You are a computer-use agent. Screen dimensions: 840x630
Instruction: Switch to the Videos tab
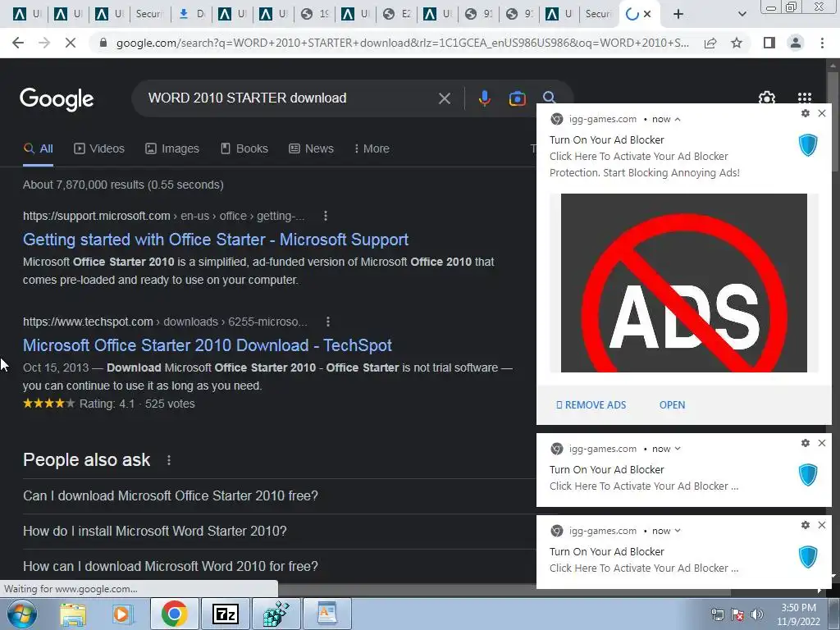coord(99,149)
